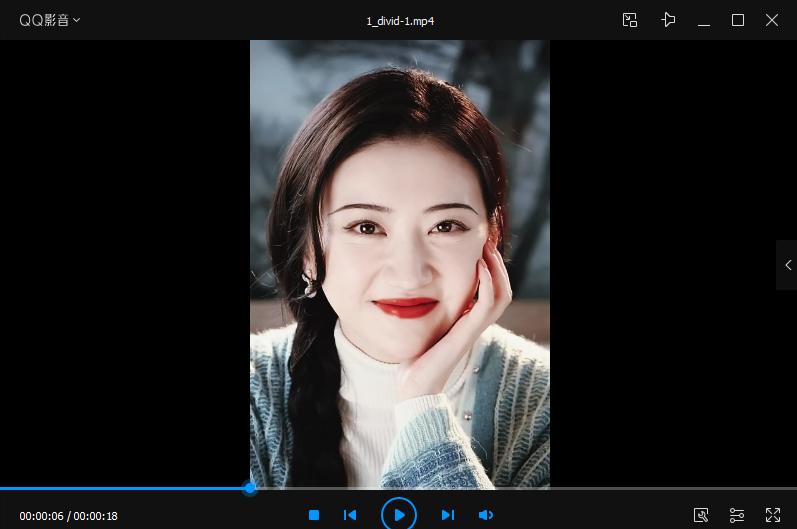
Task: Minimize the QQ Player window
Action: (704, 20)
